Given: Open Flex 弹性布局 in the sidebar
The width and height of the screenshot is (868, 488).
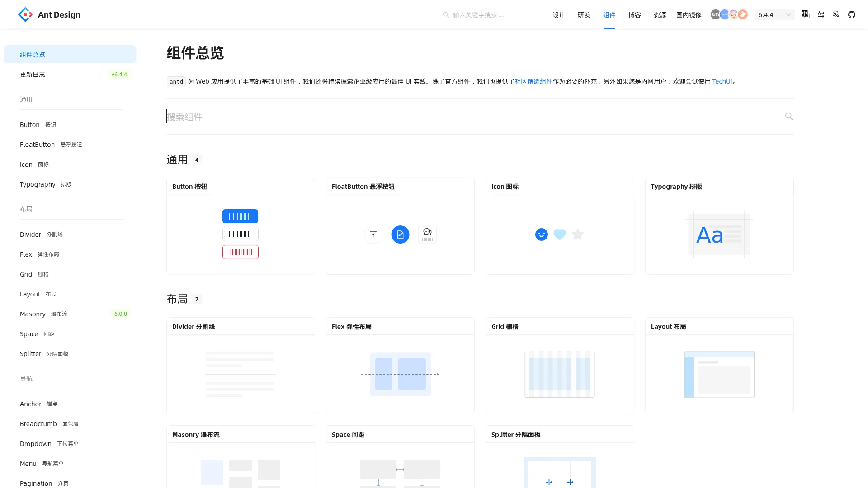Looking at the screenshot, I should [x=70, y=254].
